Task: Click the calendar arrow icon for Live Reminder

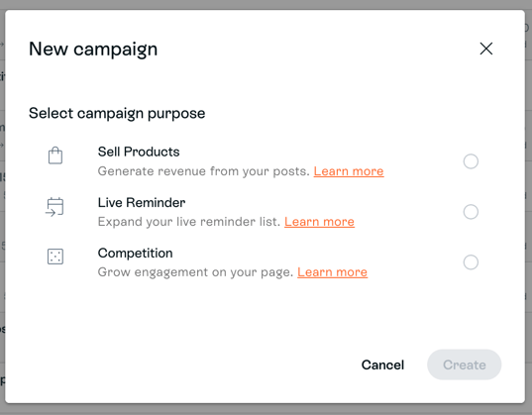Action: 54,207
